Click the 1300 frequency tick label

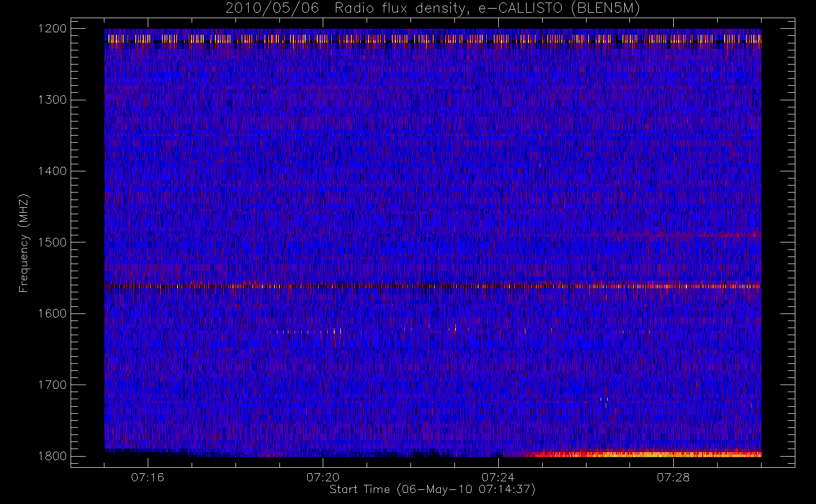click(52, 100)
